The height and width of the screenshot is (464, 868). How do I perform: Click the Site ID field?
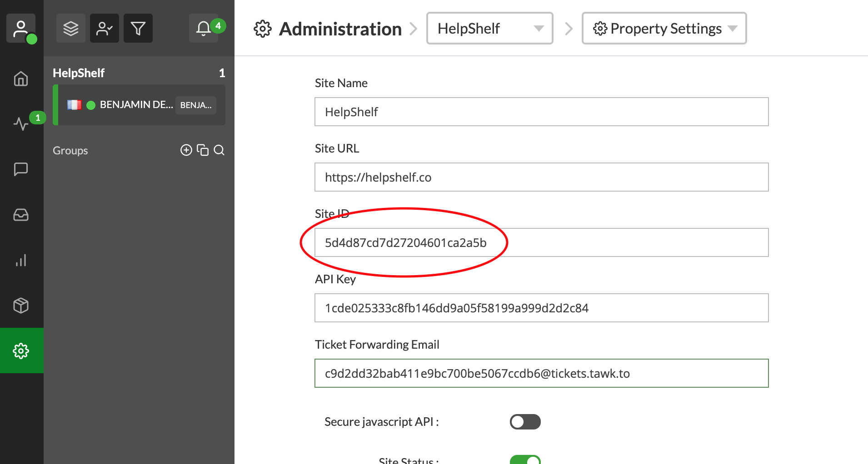(542, 242)
